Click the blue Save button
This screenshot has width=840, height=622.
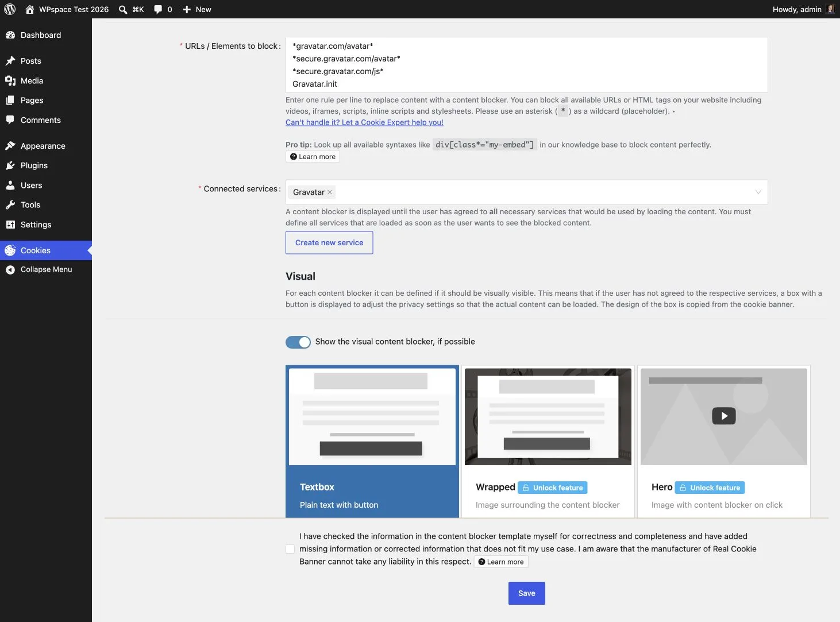pyautogui.click(x=526, y=593)
